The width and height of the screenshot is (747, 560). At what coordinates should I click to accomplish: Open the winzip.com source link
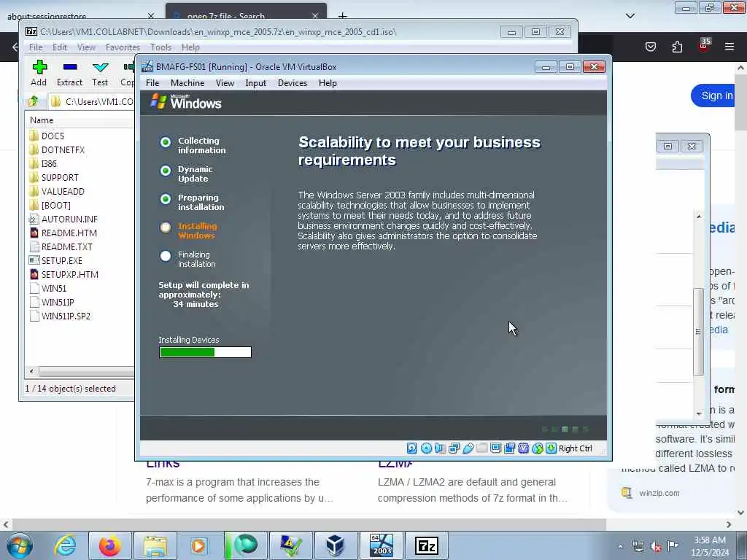point(659,494)
